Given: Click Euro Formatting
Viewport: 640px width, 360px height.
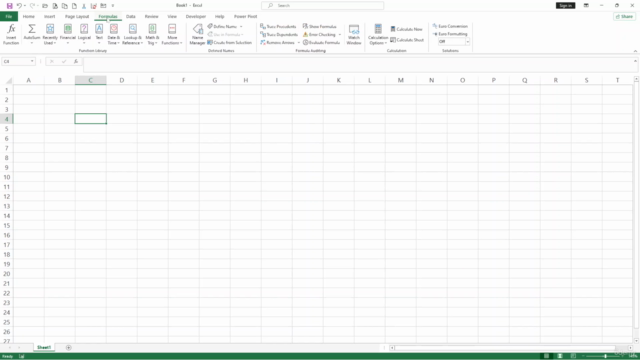Looking at the screenshot, I should click(450, 34).
